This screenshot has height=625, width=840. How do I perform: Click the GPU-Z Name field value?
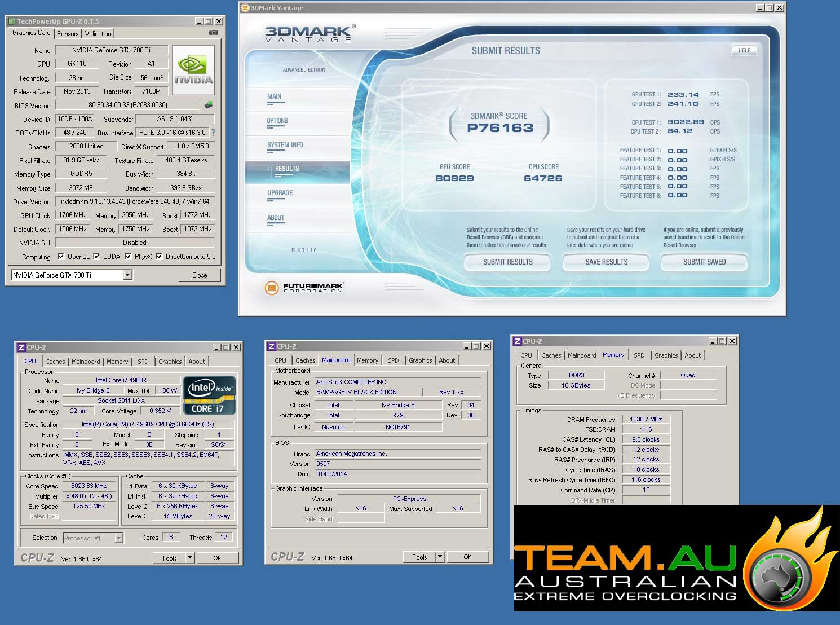[112, 50]
